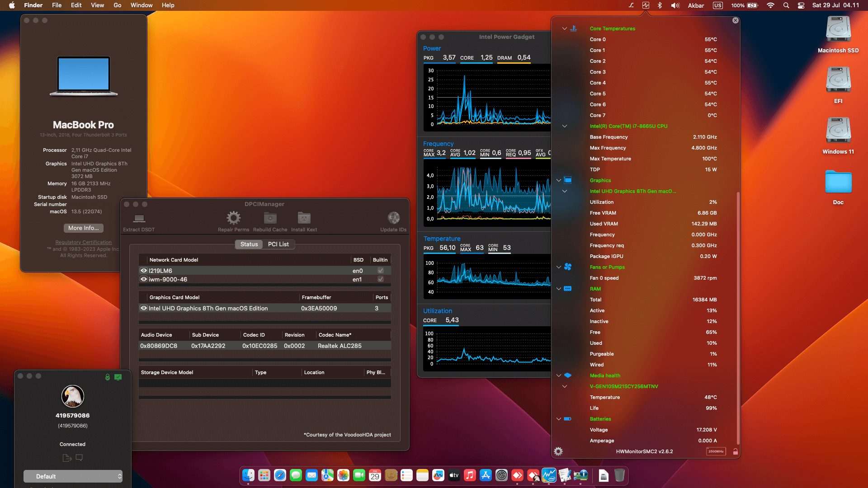Open Music app from the Dock
868x488 pixels.
click(470, 475)
